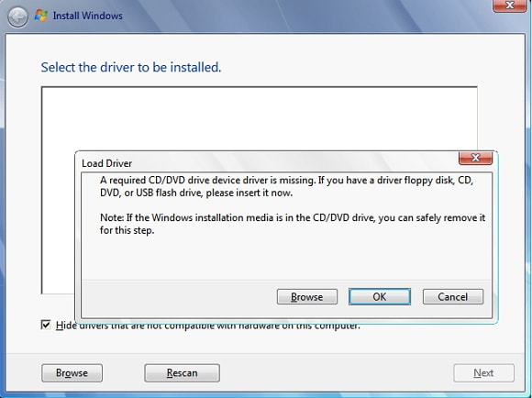Go back using the round arrow button
This screenshot has width=532, height=398.
[17, 17]
